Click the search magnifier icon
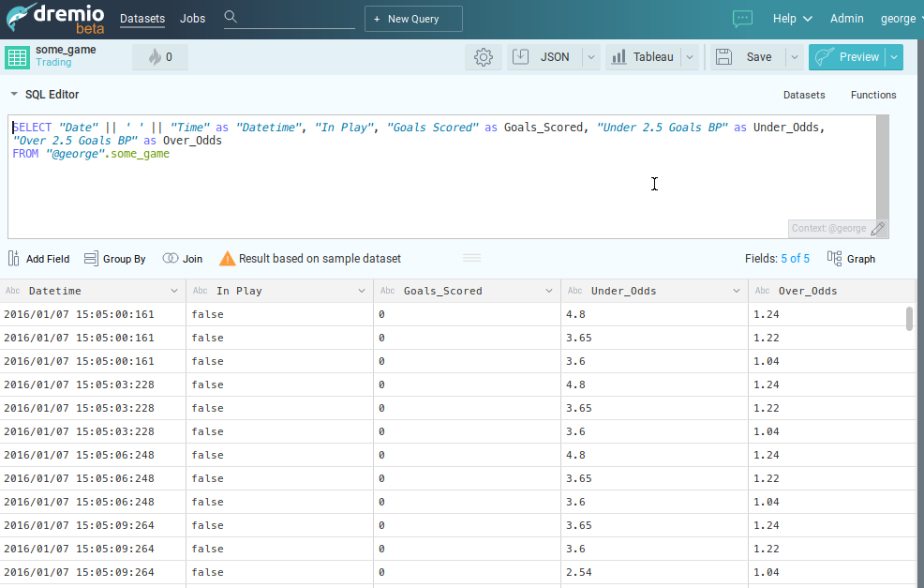 231,18
